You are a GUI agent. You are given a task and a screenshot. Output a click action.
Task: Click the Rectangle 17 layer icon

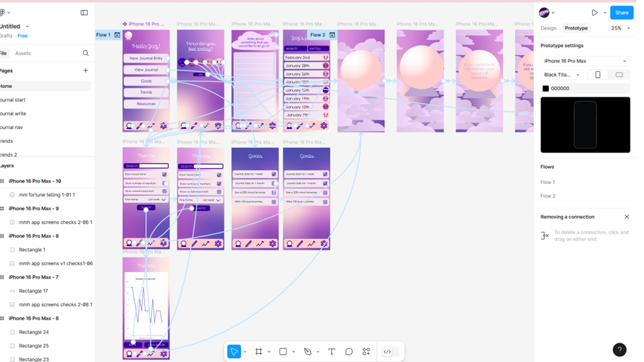click(12, 291)
